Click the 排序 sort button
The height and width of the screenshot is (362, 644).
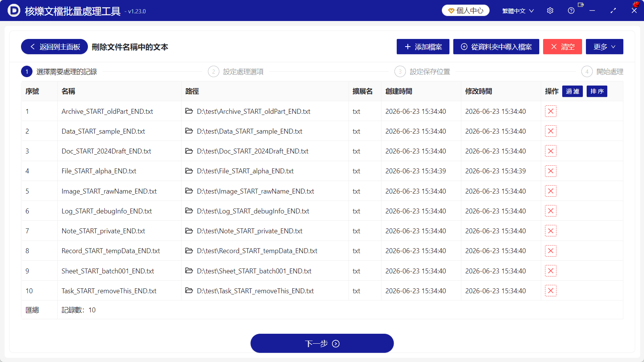(x=597, y=91)
